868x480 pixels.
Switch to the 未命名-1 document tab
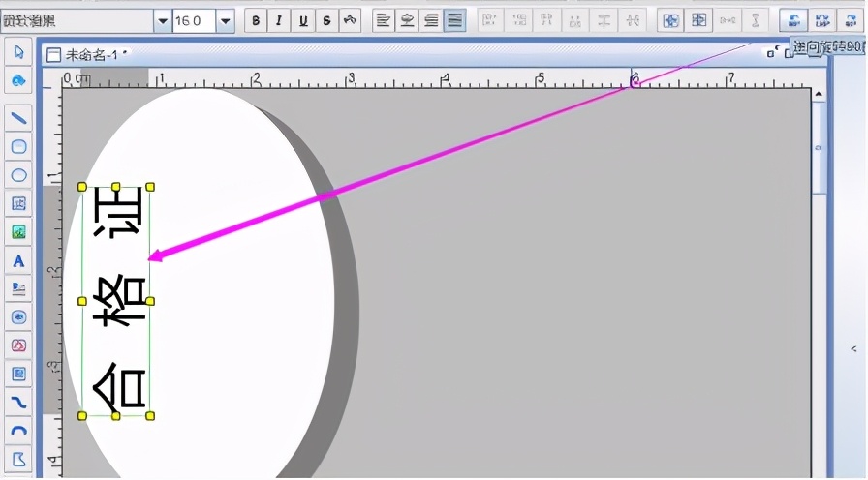point(87,55)
